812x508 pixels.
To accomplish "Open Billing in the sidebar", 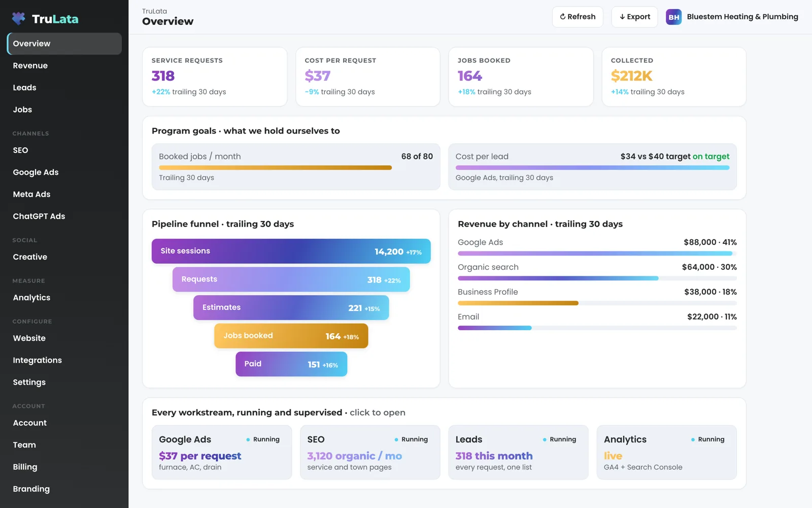I will 64,466.
